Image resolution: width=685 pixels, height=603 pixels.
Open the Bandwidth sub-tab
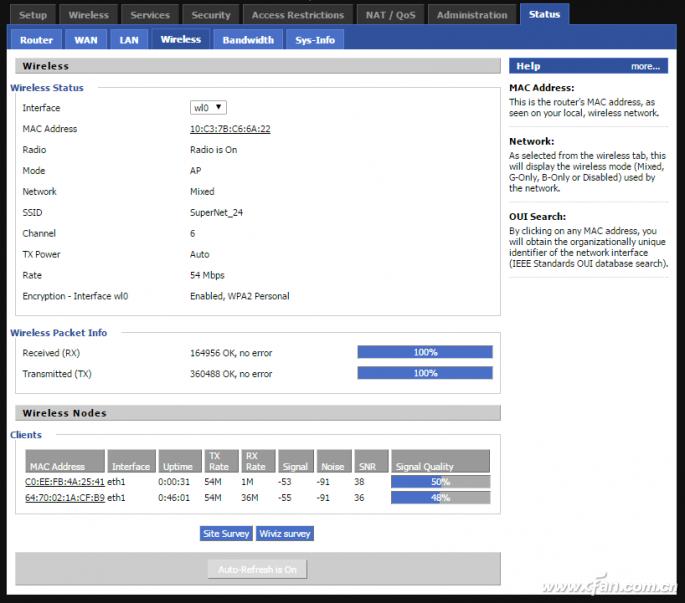(x=248, y=40)
